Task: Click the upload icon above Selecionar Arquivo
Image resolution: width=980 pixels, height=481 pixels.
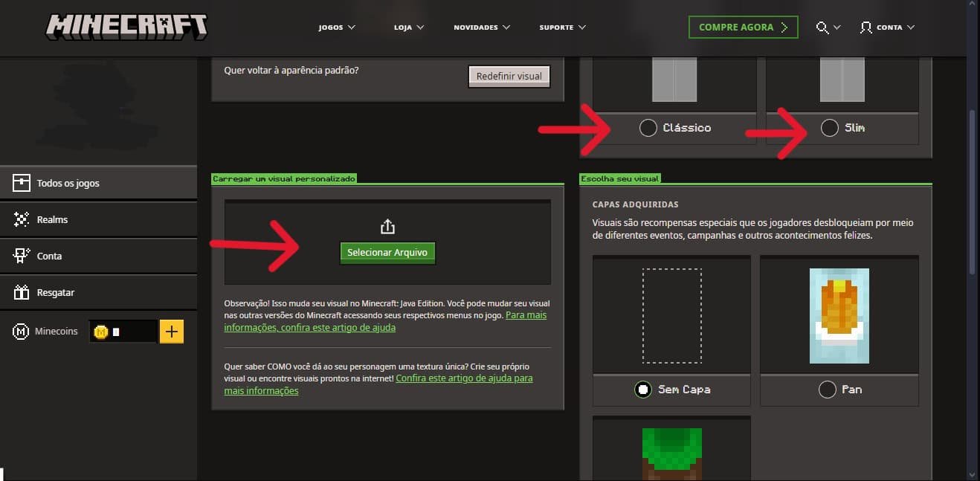Action: 387,227
